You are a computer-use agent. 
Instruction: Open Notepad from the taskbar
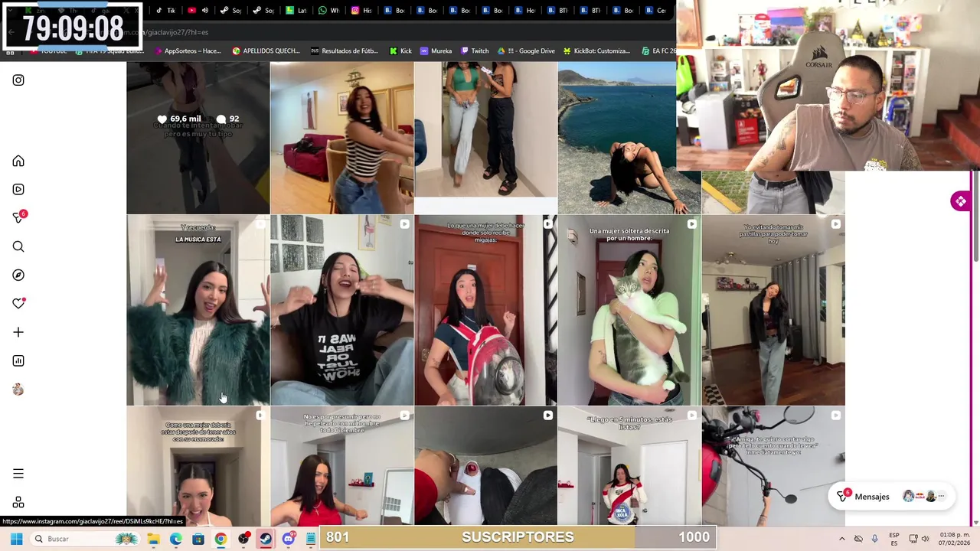pos(310,540)
